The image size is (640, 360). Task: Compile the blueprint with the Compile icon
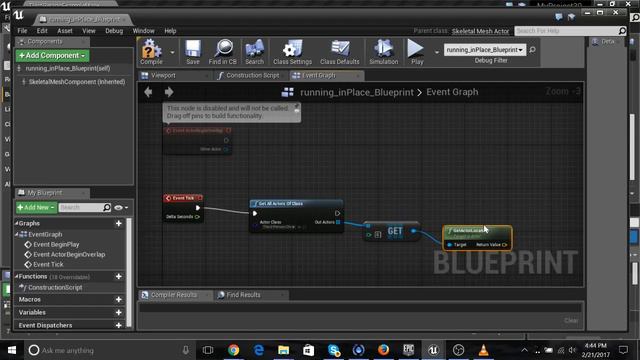[151, 52]
